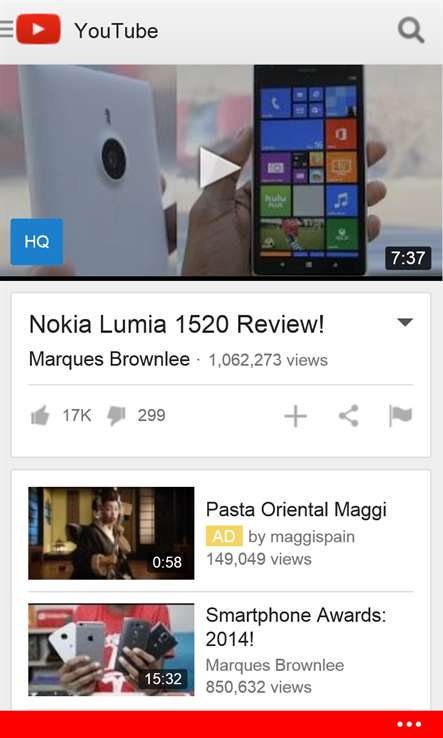
Task: Share the video
Action: [349, 416]
